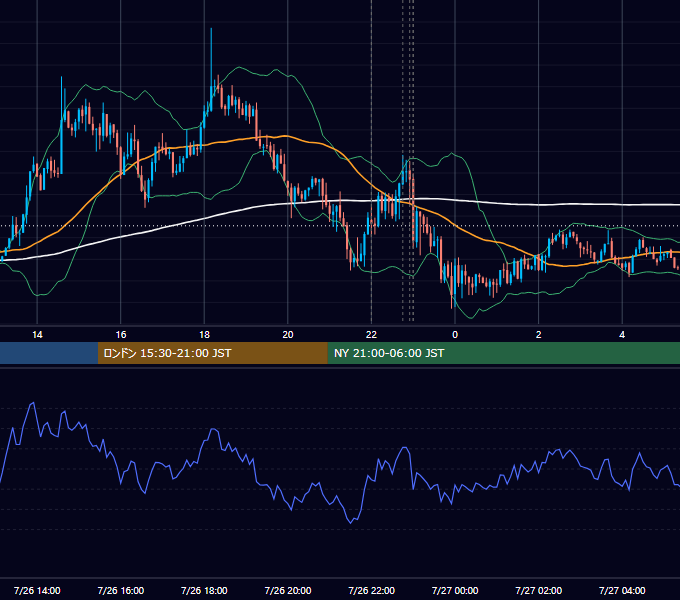This screenshot has height=600, width=680.
Task: Click the 4 hour axis label
Action: point(622,335)
